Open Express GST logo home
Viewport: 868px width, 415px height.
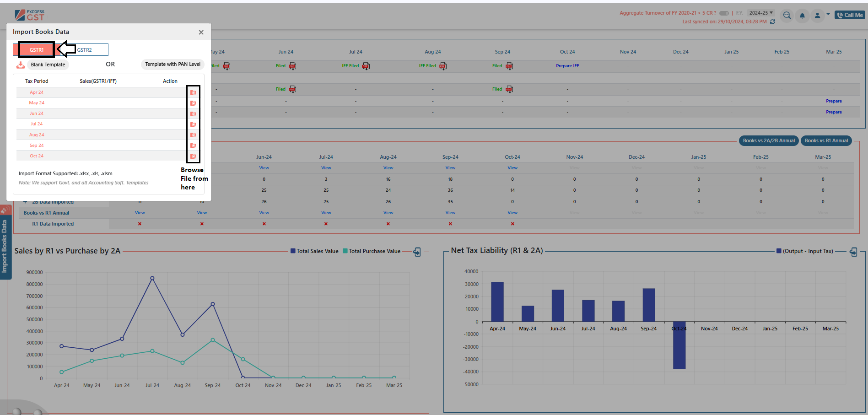[30, 15]
